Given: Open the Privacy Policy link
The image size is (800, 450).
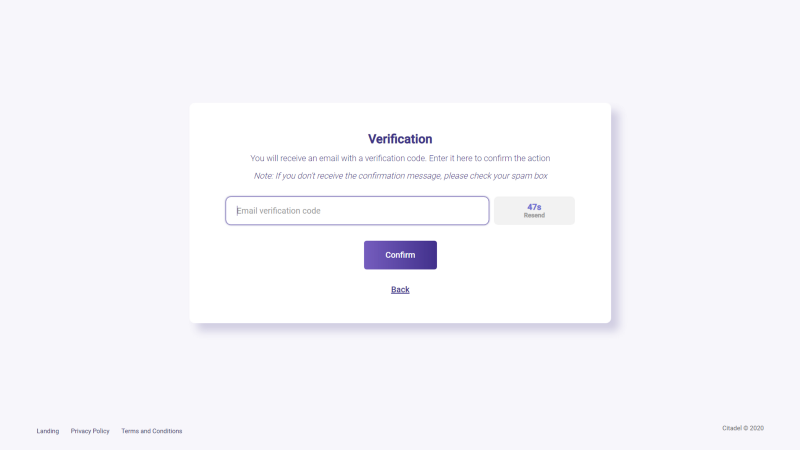Looking at the screenshot, I should (90, 431).
